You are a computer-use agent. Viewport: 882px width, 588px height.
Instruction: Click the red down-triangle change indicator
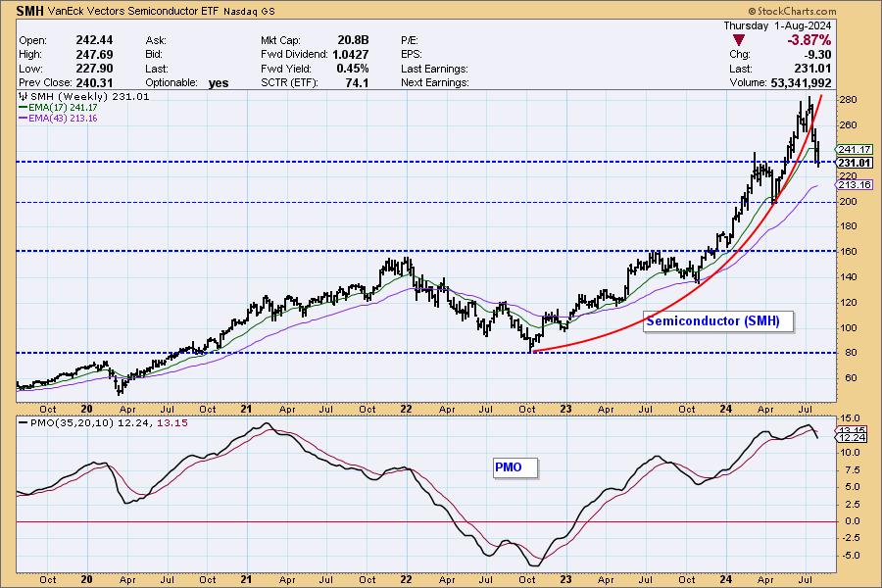coord(739,40)
